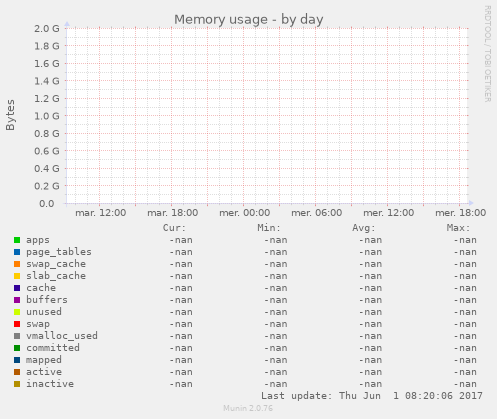
Task: Click the vmalloc_used legend label
Action: tap(62, 336)
